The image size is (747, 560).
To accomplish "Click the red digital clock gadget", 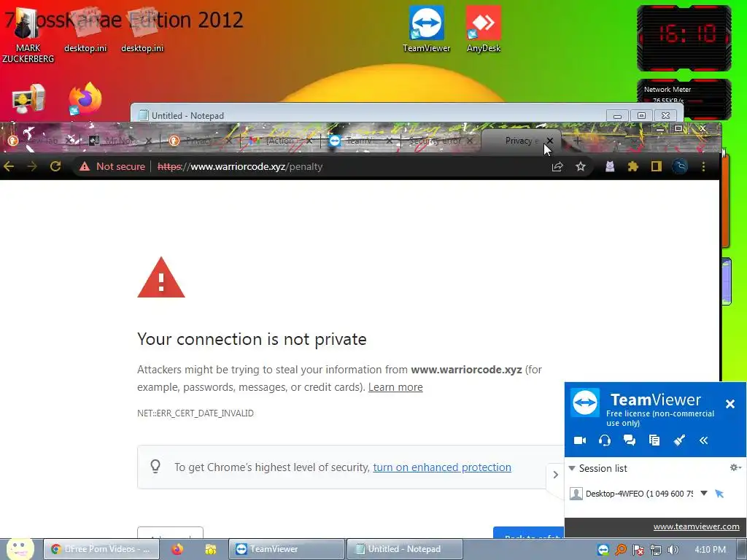I will [684, 38].
